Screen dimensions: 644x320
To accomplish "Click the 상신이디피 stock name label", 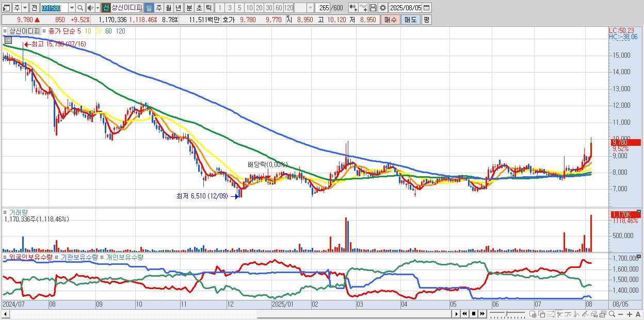I will 126,8.
